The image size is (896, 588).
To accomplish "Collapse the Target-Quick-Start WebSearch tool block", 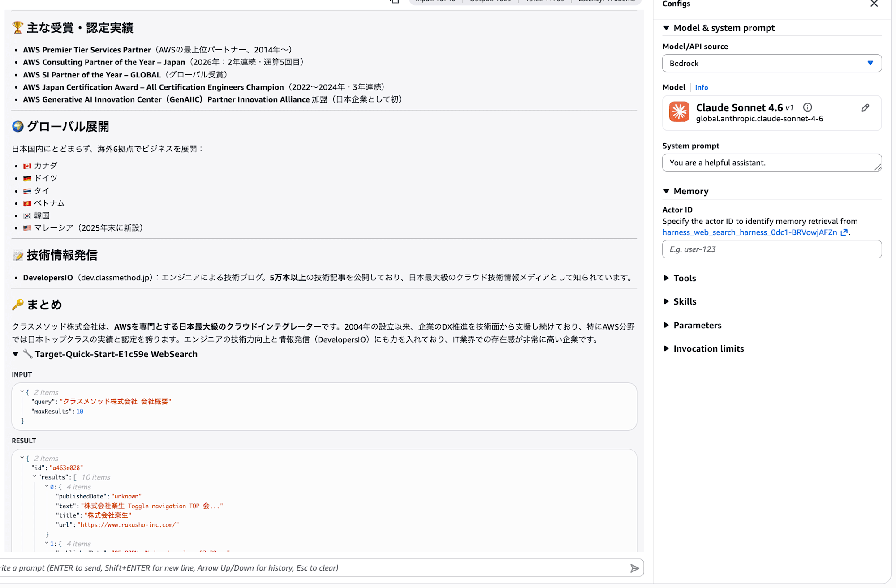I will click(16, 354).
